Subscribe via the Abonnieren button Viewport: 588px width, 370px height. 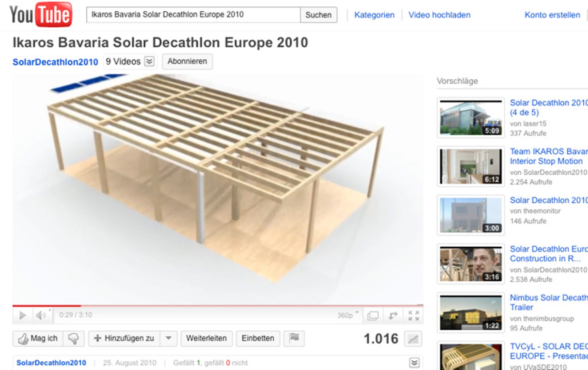[187, 61]
